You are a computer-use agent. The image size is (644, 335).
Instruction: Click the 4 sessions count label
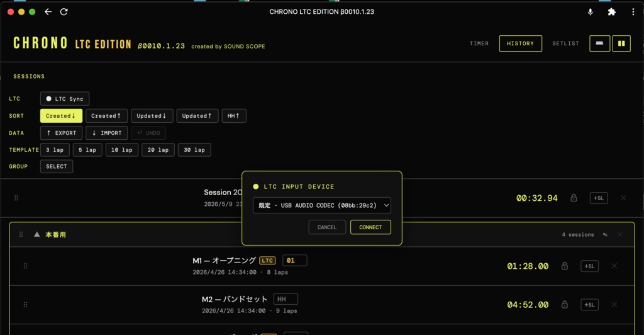(x=578, y=235)
